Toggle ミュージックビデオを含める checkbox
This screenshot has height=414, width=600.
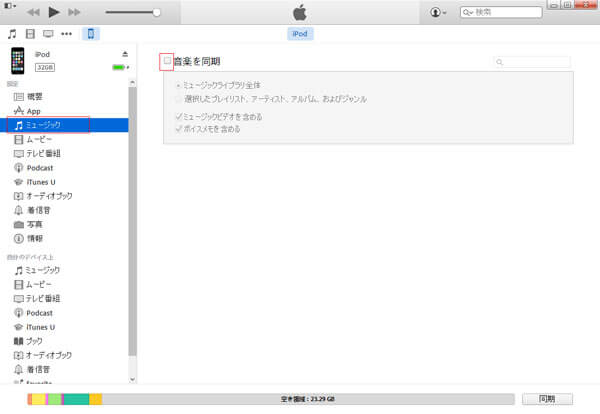pyautogui.click(x=178, y=116)
